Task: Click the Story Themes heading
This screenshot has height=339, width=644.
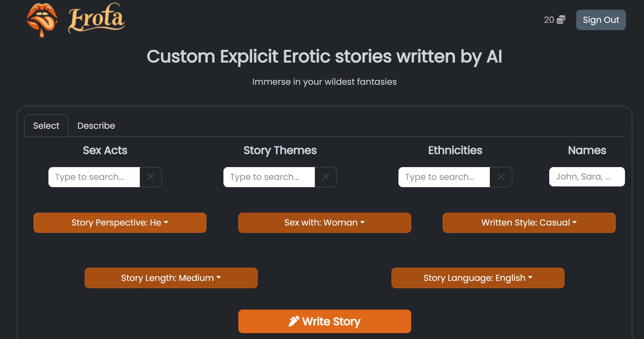Action: click(280, 150)
